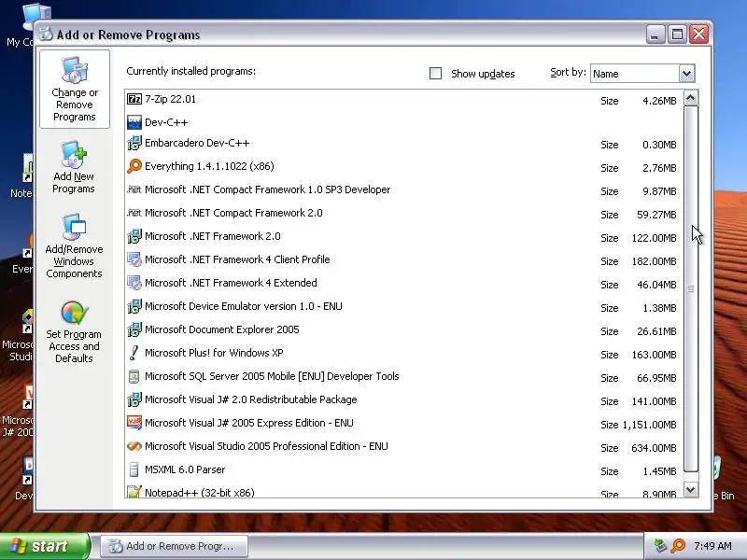Click the Add or Remove Programs taskbar button
Screen dimensions: 747x560
click(175, 546)
